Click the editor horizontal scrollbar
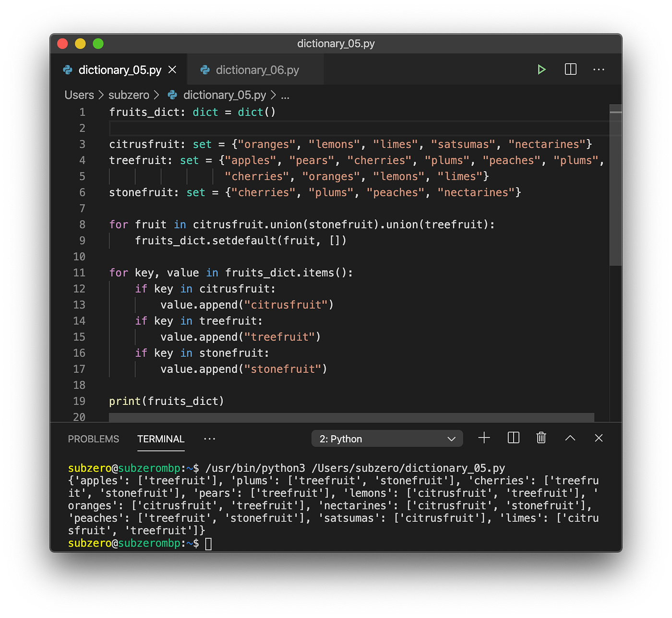Screen dimensions: 672x618 pyautogui.click(x=351, y=417)
